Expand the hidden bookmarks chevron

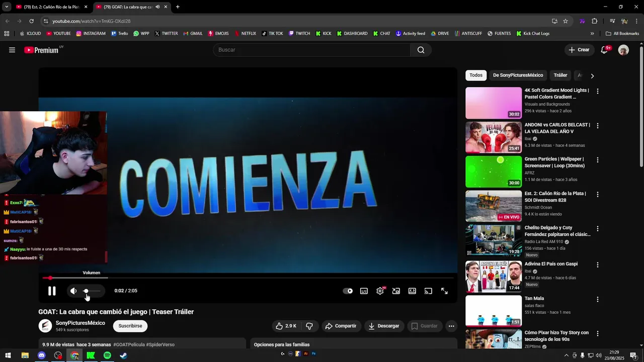(592, 34)
